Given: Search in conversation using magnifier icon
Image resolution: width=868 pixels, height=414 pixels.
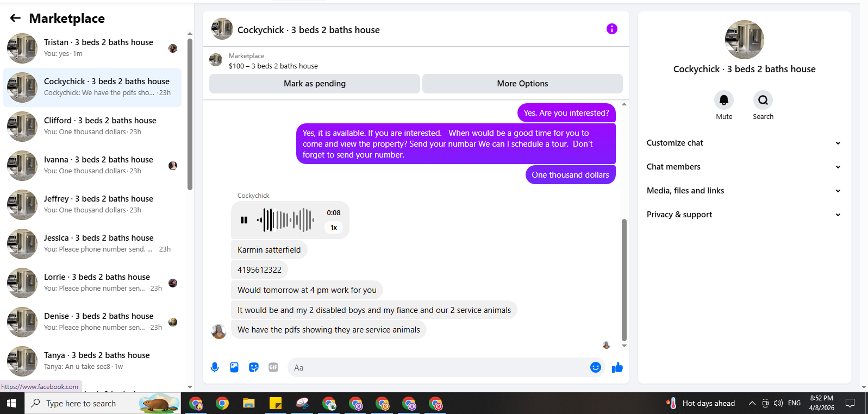Looking at the screenshot, I should [763, 100].
